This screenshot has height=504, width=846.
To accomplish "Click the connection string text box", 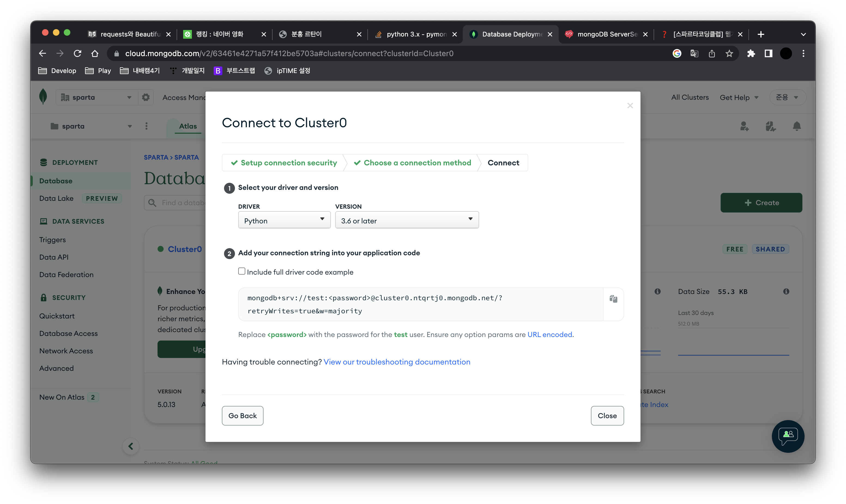I will [421, 304].
